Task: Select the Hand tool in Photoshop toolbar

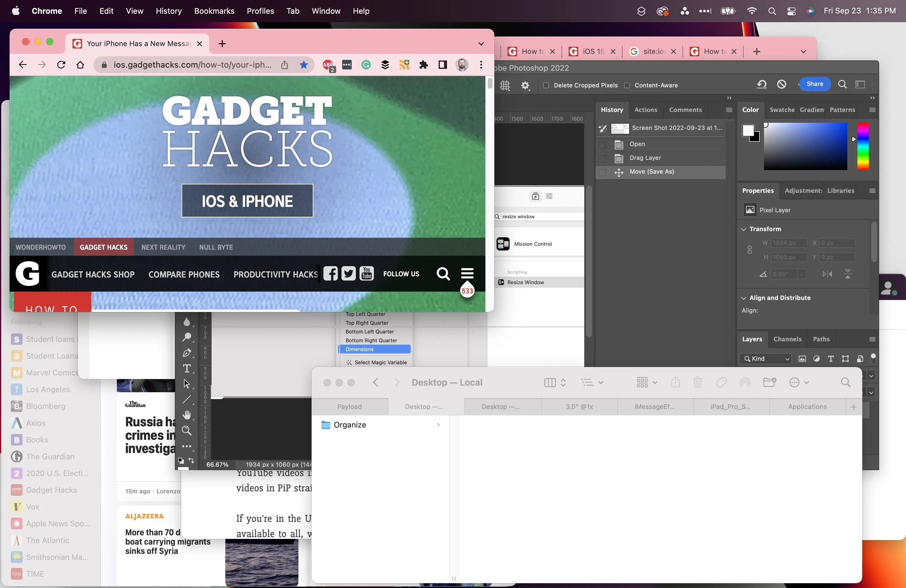Action: point(187,415)
